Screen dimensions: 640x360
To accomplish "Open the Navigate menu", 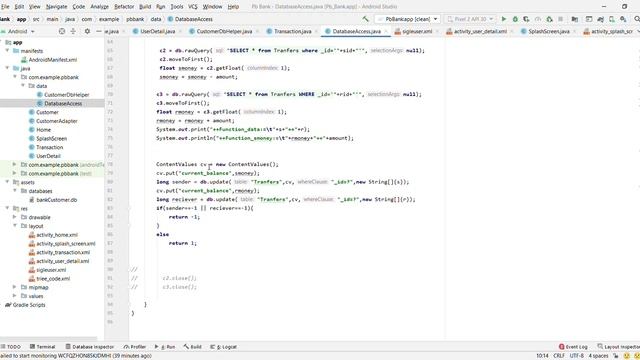I will (x=56, y=7).
